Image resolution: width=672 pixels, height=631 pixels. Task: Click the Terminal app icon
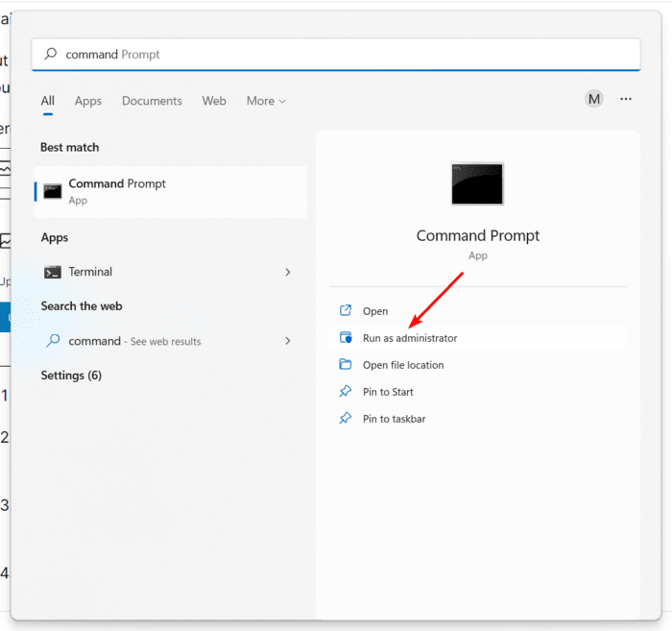pos(52,272)
